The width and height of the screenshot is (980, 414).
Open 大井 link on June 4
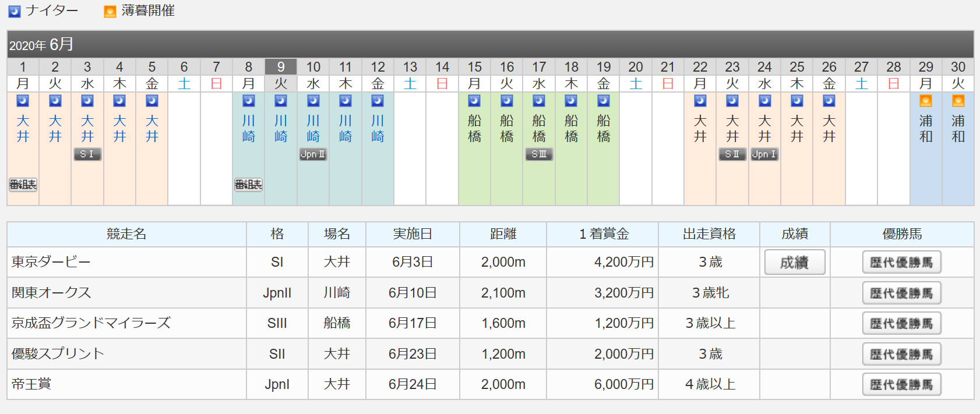pos(119,129)
